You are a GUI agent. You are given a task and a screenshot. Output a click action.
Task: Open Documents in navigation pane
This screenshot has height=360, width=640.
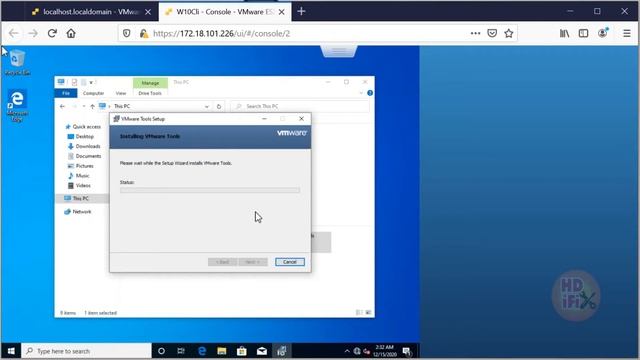tap(84, 156)
